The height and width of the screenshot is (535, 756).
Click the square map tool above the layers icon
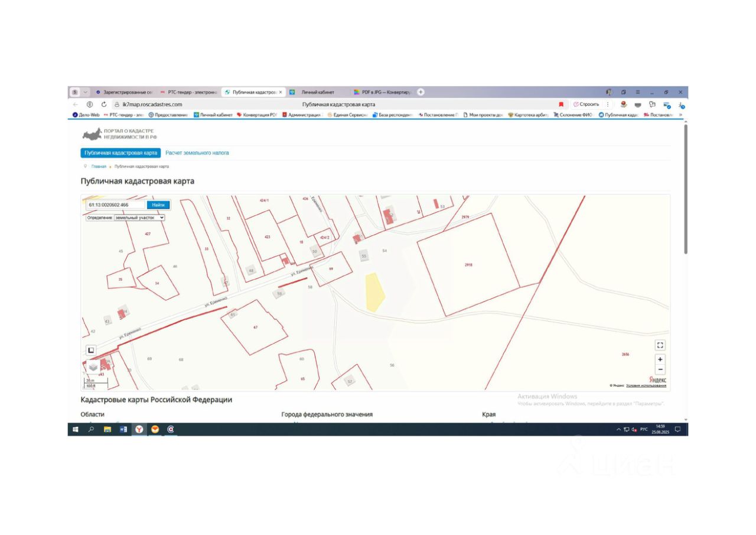coord(92,350)
